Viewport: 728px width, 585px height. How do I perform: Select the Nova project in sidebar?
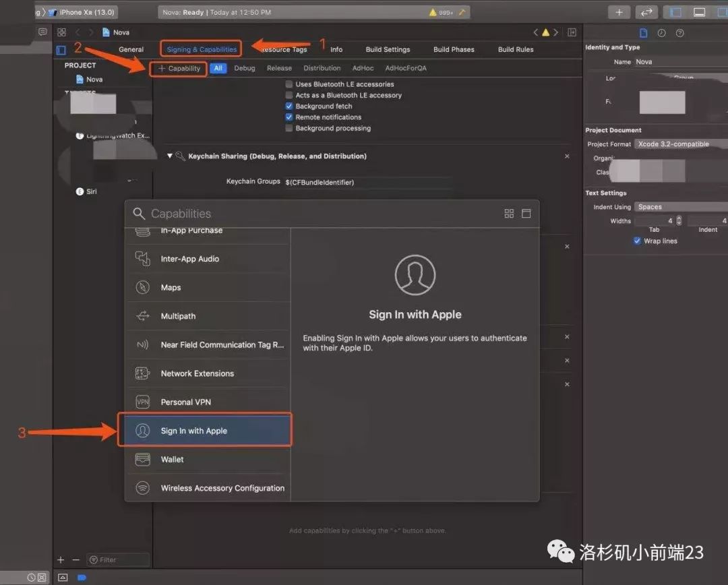89,80
